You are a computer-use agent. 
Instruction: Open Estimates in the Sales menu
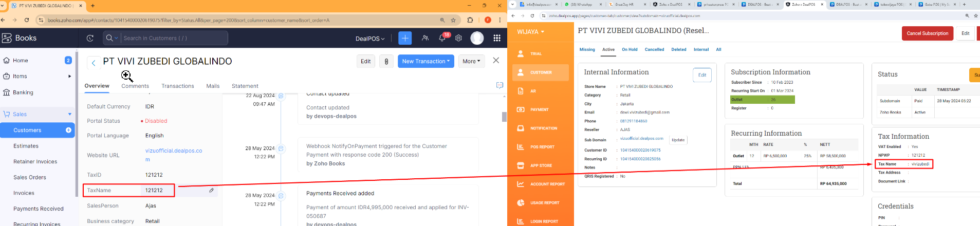point(26,146)
